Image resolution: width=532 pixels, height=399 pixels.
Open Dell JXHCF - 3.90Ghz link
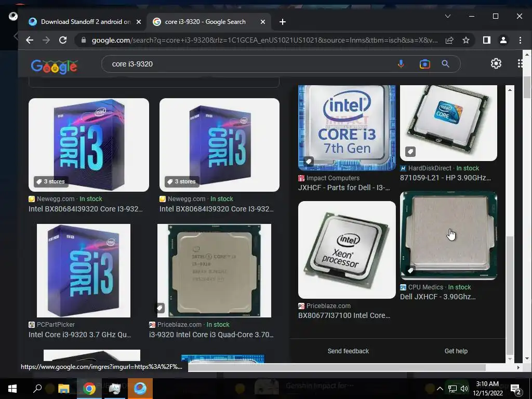437,297
